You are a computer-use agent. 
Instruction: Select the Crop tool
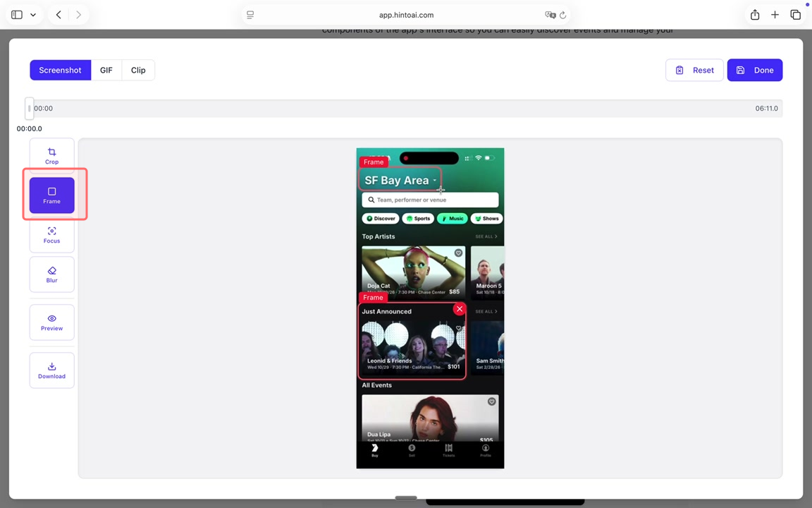51,156
